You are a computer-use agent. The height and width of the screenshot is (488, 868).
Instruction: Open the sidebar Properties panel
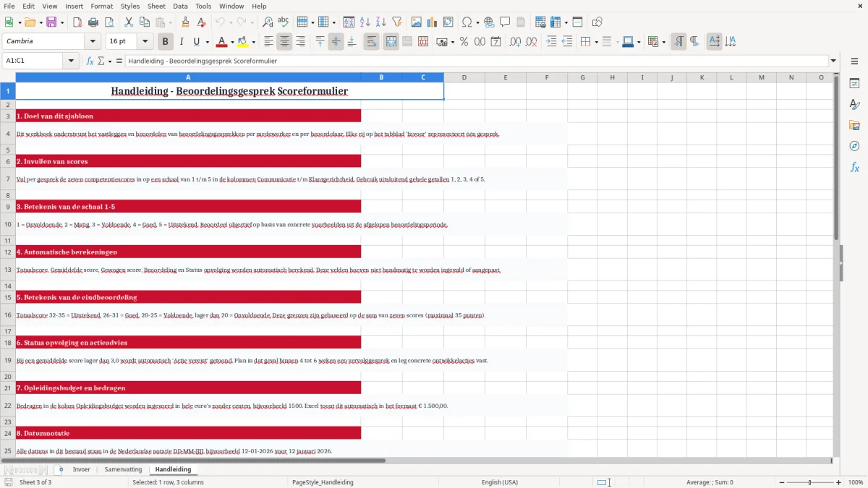(854, 83)
